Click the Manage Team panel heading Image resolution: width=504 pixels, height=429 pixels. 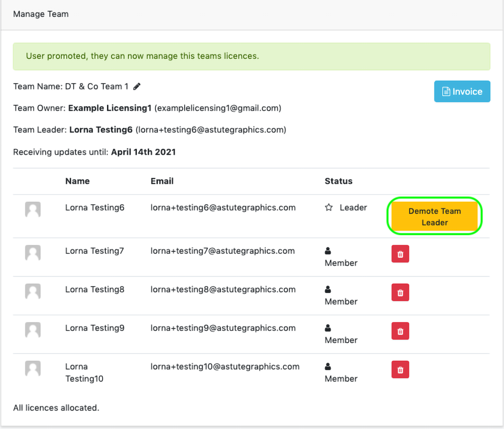click(x=41, y=14)
